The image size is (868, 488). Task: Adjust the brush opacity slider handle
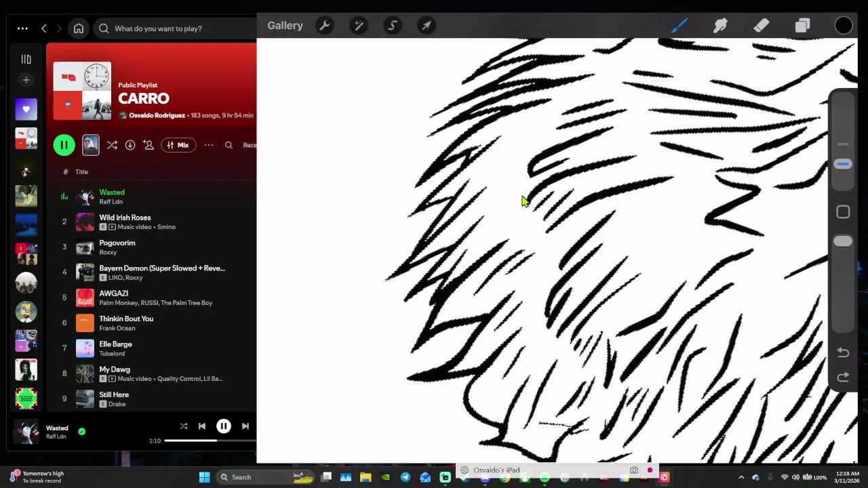[843, 241]
